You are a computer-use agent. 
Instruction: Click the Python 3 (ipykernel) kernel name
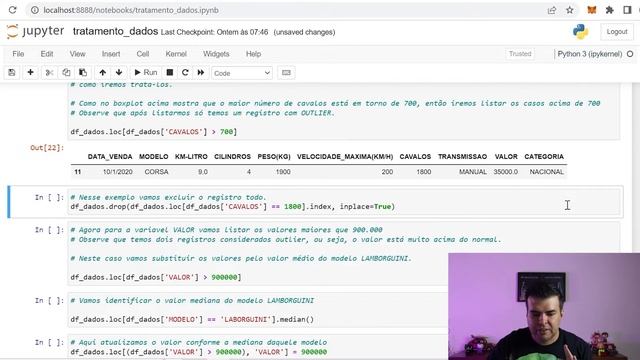point(589,54)
